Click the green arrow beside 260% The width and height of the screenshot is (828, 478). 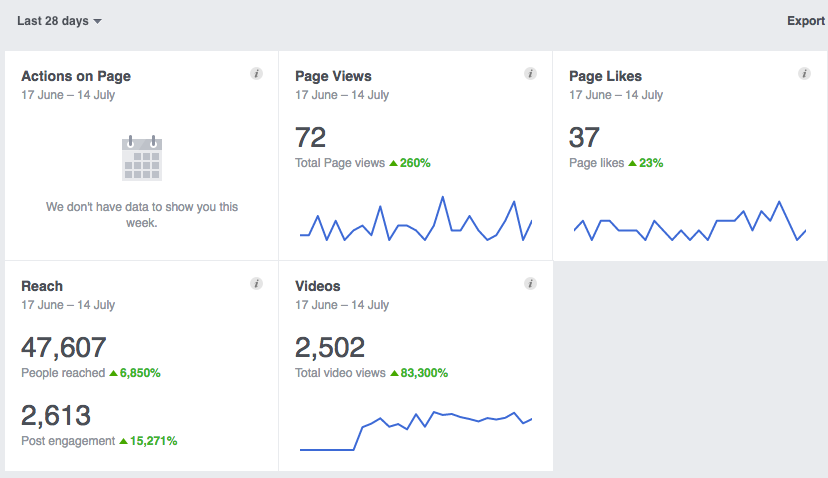(x=393, y=163)
